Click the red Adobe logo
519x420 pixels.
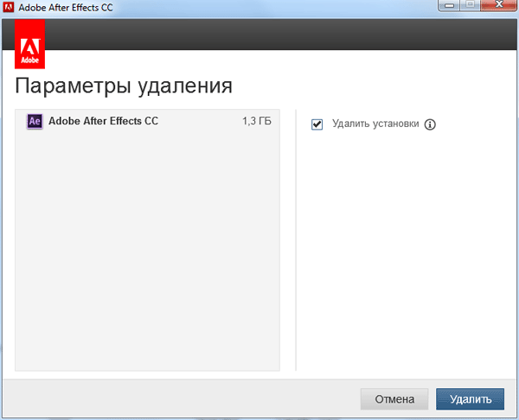29,44
